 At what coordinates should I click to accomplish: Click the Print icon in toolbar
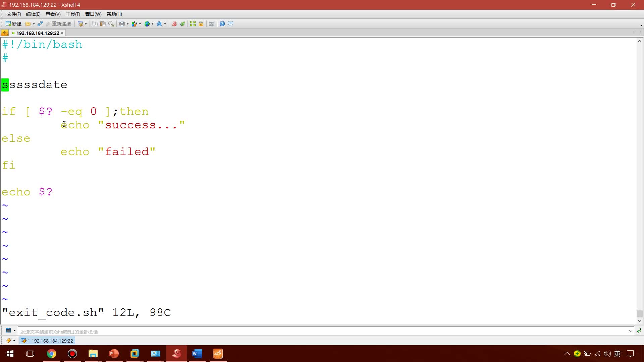tap(122, 24)
